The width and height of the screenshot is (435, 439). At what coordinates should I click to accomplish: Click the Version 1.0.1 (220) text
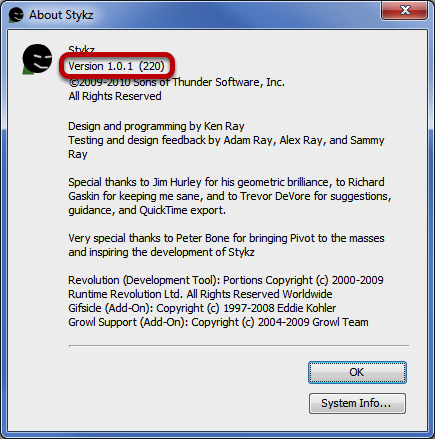pos(116,66)
